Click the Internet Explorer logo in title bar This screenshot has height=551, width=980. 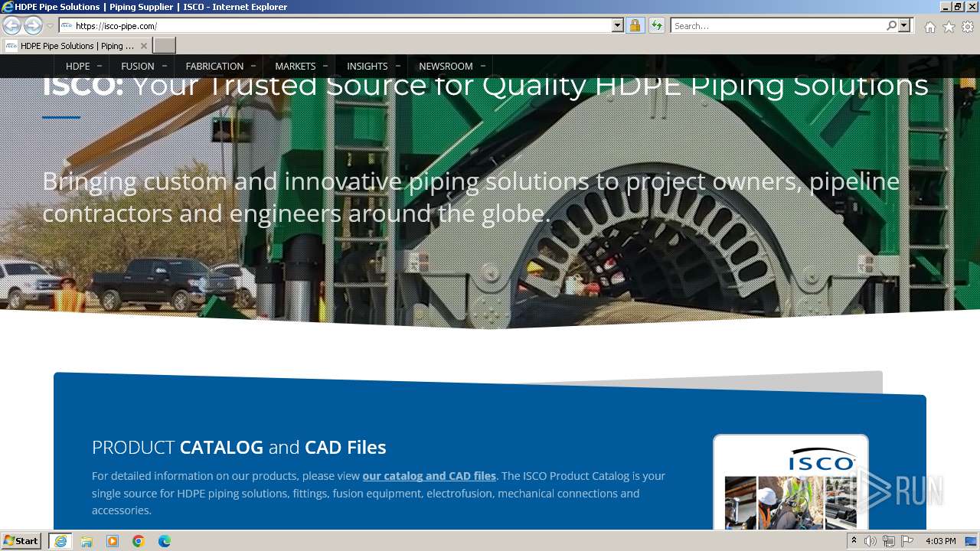pos(8,7)
